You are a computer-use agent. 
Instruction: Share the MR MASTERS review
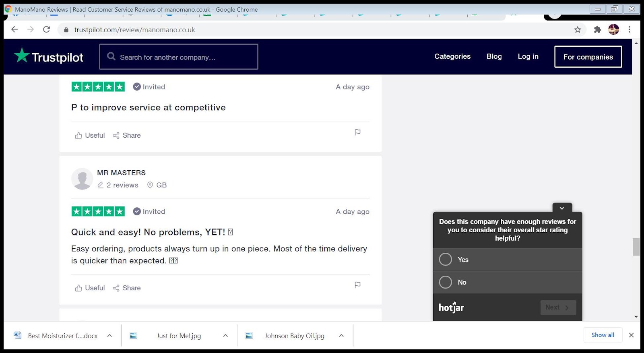coord(127,288)
